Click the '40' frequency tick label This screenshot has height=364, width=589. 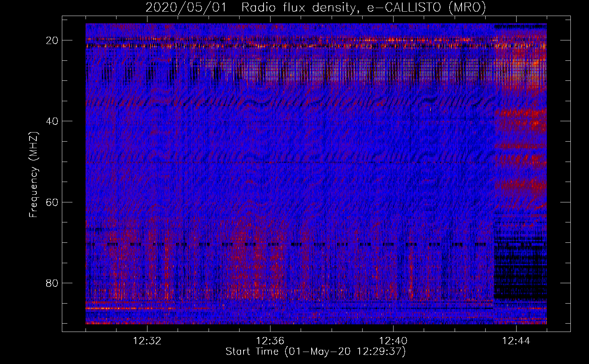click(52, 121)
